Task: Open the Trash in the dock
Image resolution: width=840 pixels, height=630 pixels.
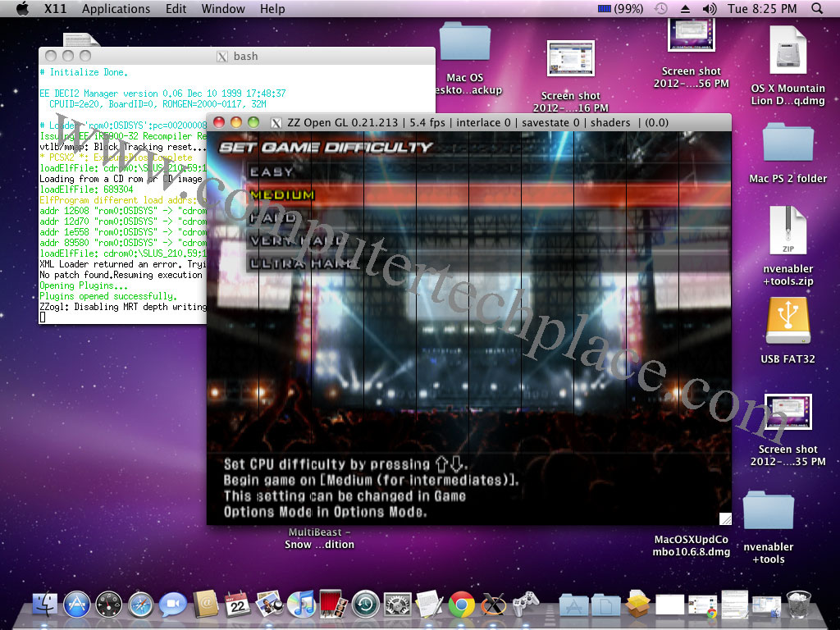Action: click(798, 604)
